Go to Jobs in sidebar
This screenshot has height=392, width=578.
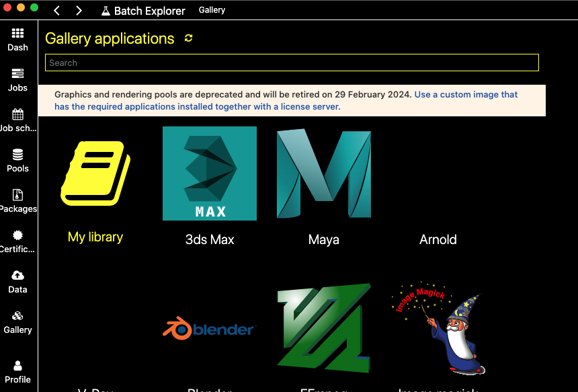pos(17,80)
